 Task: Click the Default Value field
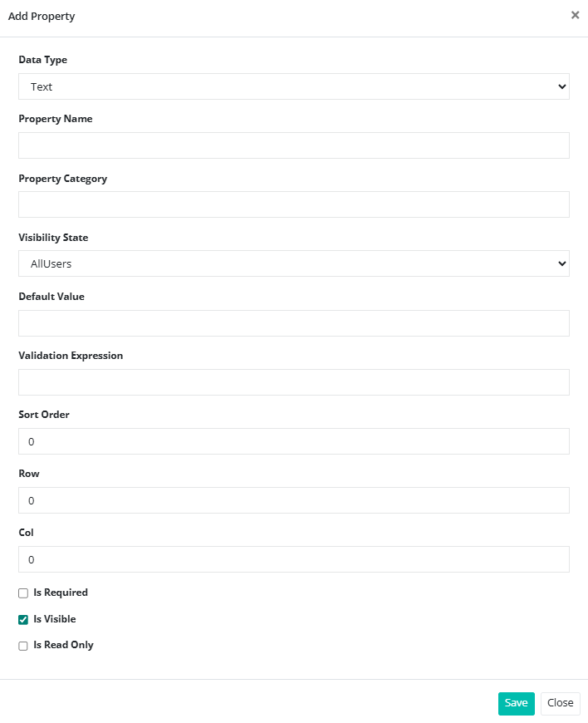pos(293,323)
